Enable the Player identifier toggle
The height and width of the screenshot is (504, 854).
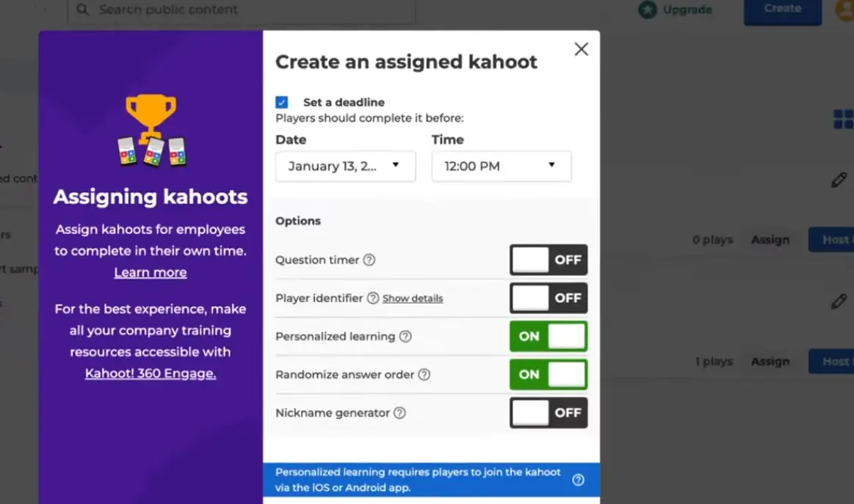click(x=549, y=298)
